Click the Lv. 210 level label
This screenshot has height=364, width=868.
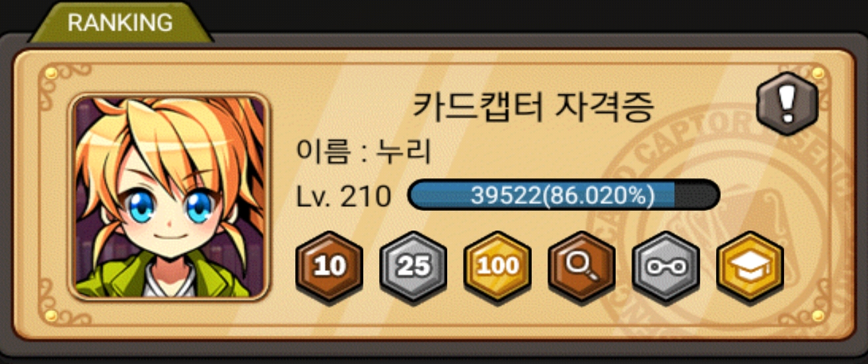coord(343,196)
